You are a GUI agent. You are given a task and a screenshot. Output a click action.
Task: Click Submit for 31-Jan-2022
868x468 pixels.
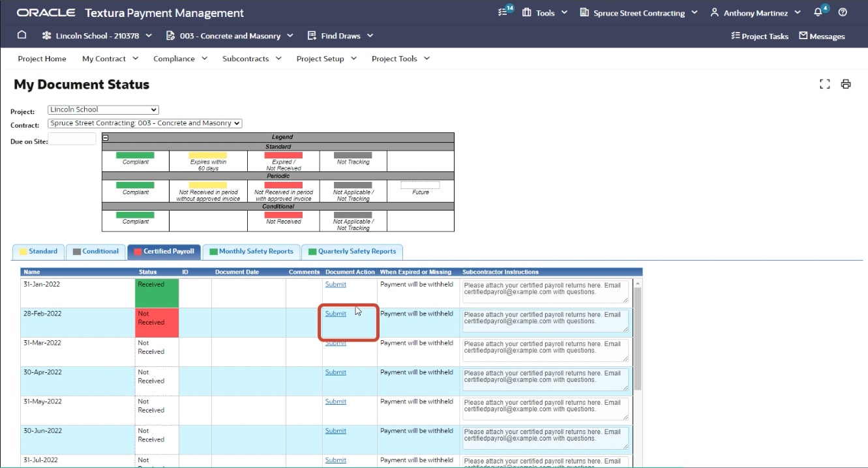click(336, 284)
